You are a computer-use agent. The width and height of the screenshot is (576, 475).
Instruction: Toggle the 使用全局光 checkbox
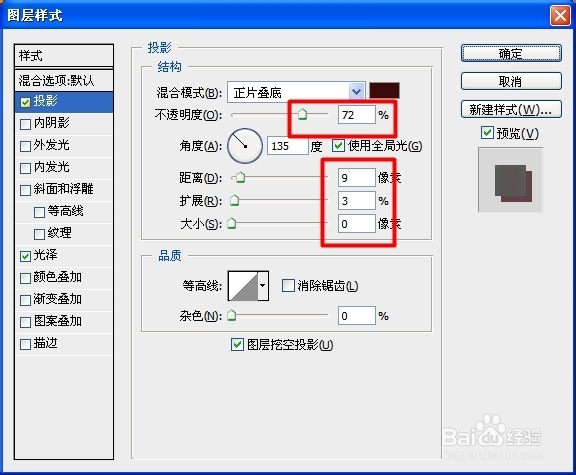pos(338,145)
